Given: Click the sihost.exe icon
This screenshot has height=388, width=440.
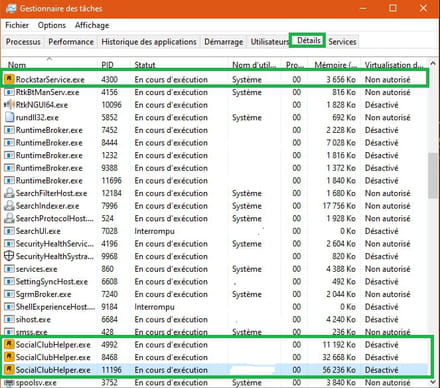Looking at the screenshot, I should (9, 320).
